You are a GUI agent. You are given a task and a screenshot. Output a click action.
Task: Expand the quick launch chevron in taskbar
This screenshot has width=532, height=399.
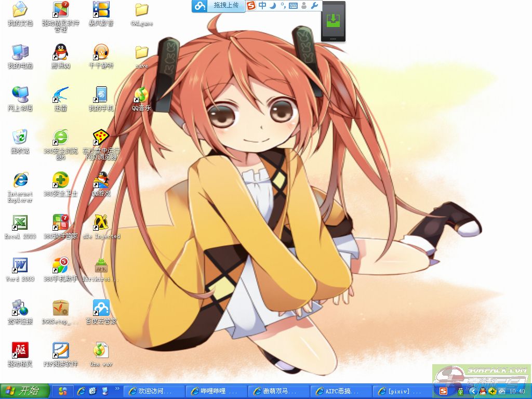pyautogui.click(x=117, y=389)
